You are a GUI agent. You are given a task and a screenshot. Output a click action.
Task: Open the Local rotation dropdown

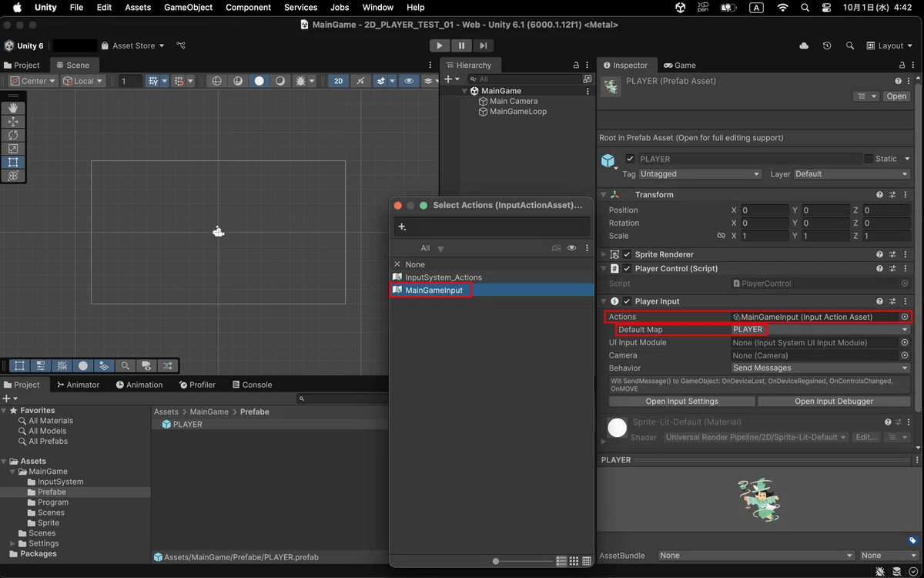point(83,81)
